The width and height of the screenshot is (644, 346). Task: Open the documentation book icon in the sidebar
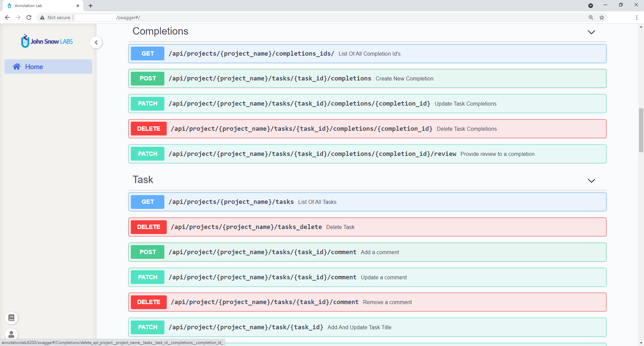pos(11,318)
